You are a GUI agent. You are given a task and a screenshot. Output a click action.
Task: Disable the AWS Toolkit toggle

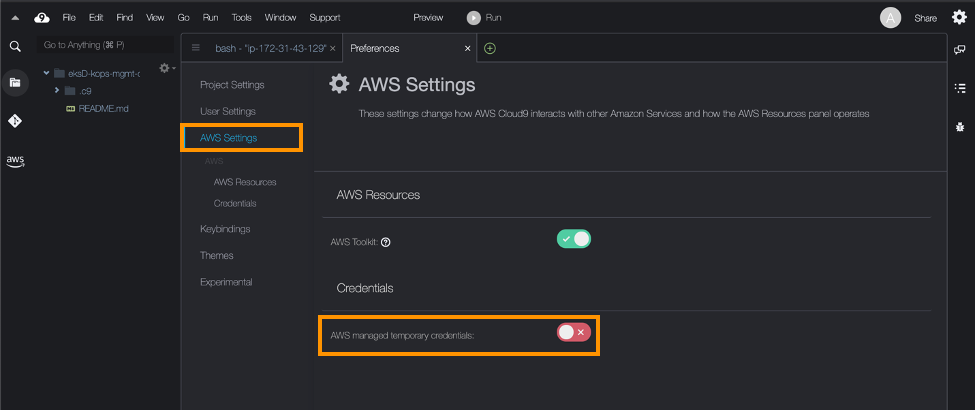574,239
